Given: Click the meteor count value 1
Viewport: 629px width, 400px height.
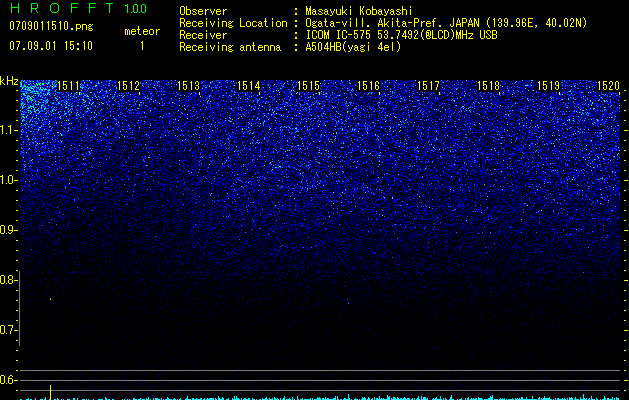Looking at the screenshot, I should pos(142,46).
